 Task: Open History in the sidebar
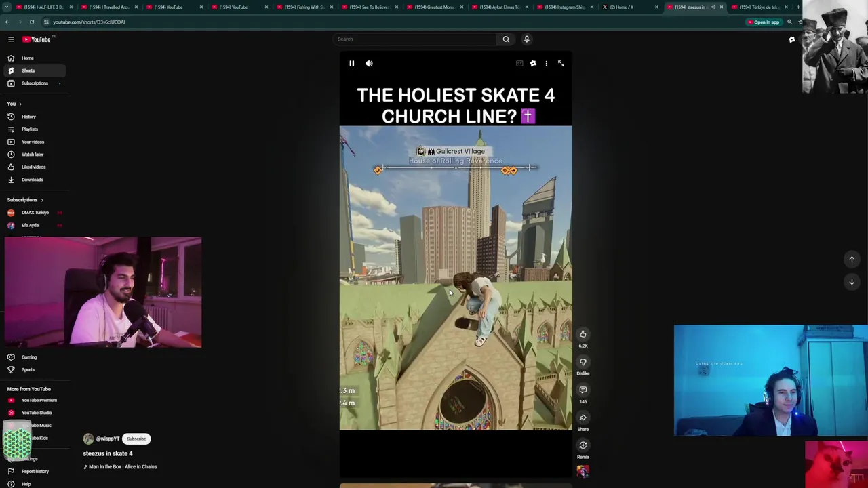[34, 117]
